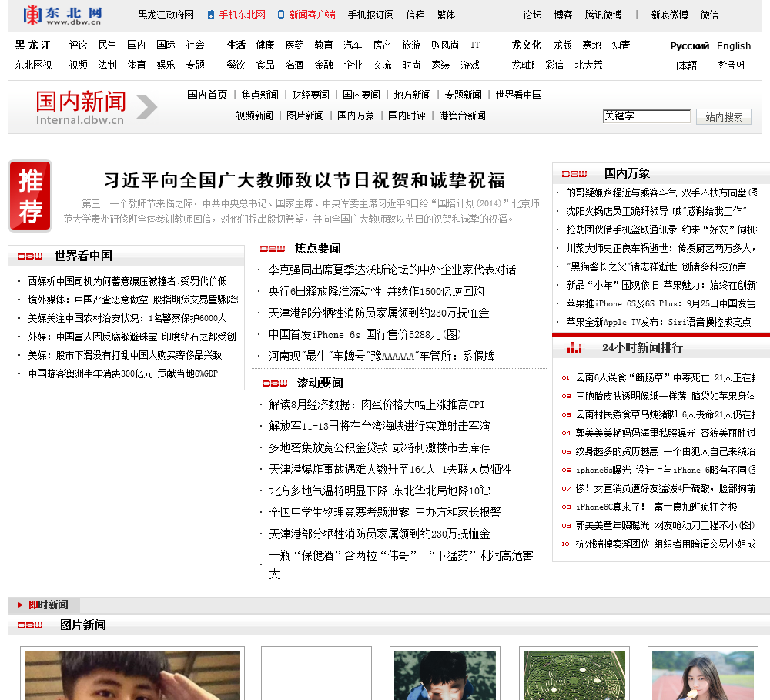Image resolution: width=770 pixels, height=700 pixels.
Task: Click the red 推荐 badge
Action: coord(30,196)
